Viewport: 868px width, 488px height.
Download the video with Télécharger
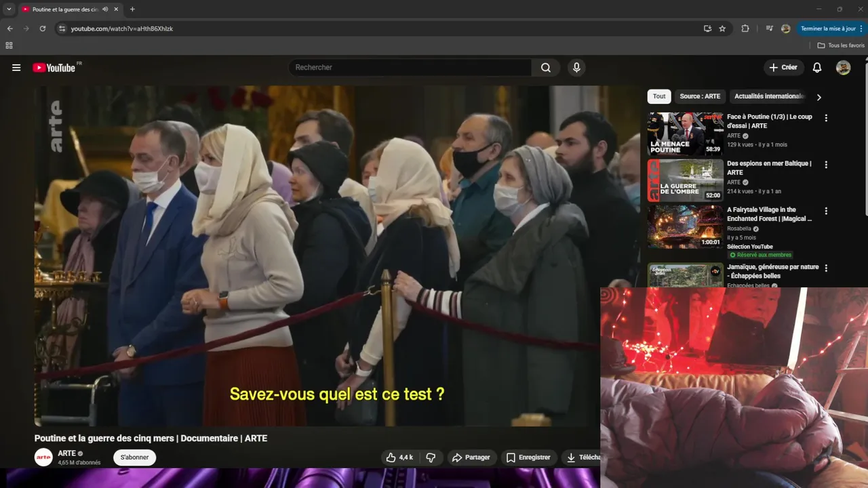coord(582,457)
